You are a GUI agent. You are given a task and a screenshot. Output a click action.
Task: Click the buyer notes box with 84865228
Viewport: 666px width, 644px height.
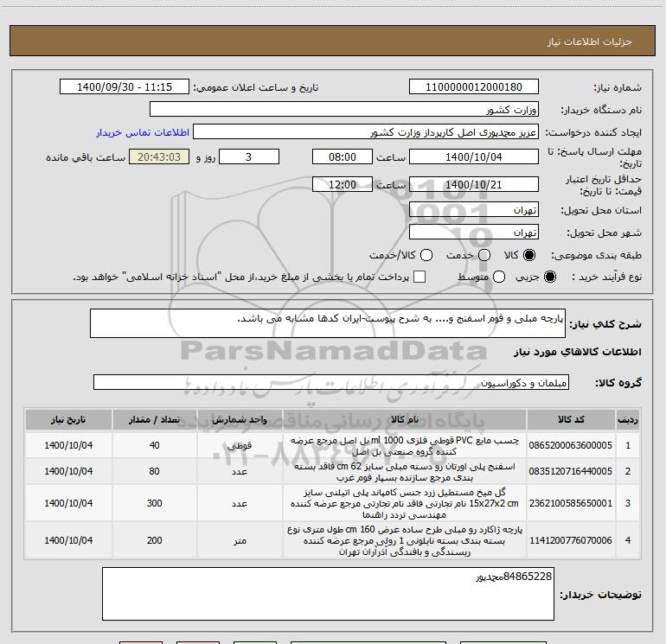[x=328, y=594]
